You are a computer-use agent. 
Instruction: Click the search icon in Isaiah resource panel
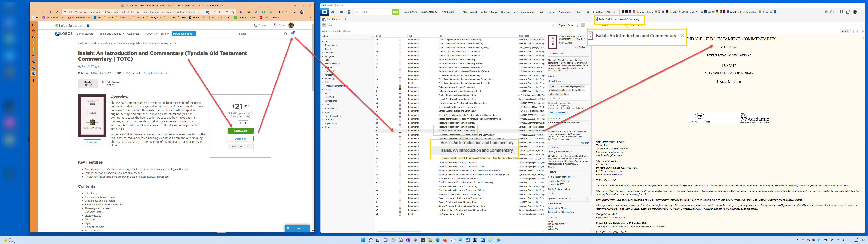[x=627, y=25]
